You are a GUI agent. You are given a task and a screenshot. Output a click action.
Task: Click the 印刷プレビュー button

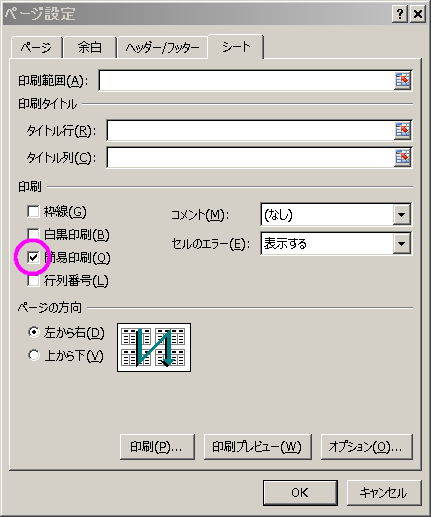coord(257,447)
